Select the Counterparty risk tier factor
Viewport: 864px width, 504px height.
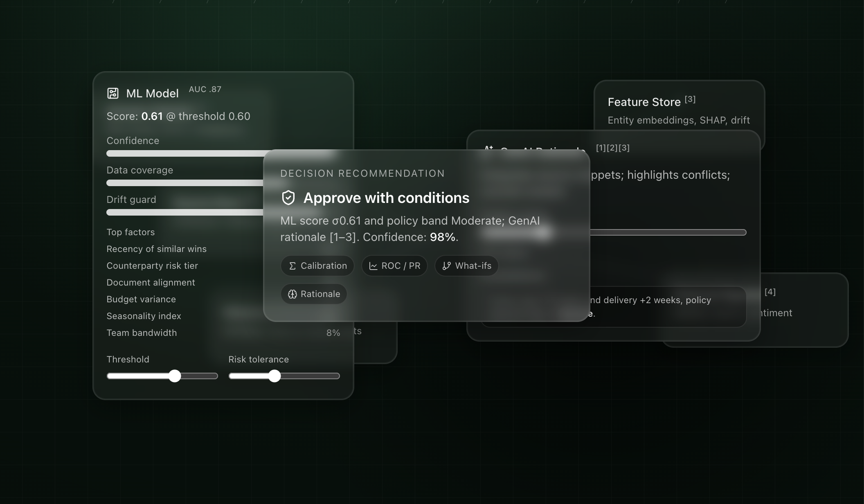tap(152, 266)
